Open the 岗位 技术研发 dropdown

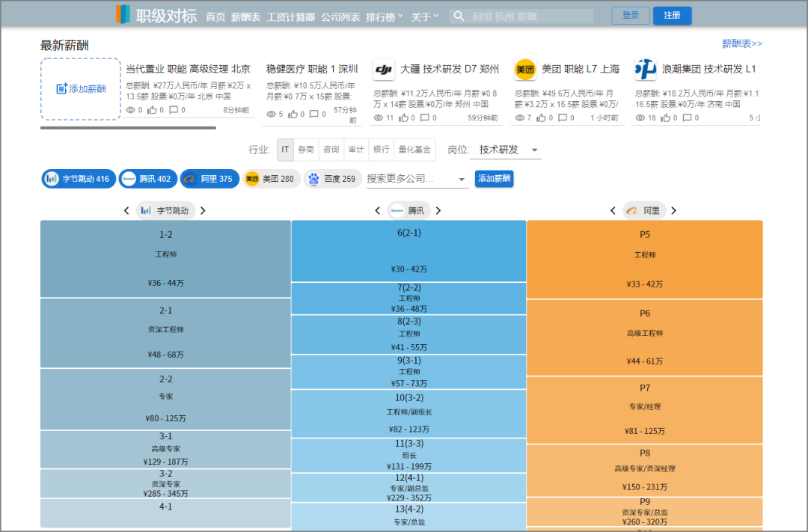(x=506, y=150)
